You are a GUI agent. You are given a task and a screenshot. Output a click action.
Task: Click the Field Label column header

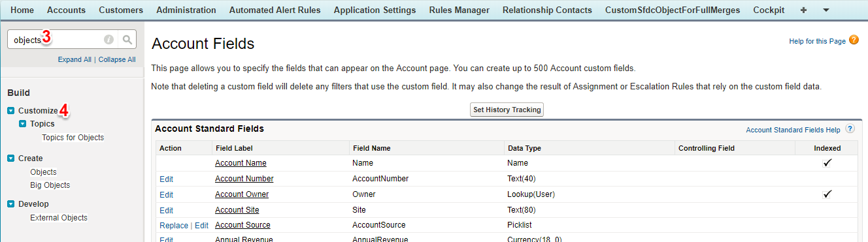[x=234, y=148]
